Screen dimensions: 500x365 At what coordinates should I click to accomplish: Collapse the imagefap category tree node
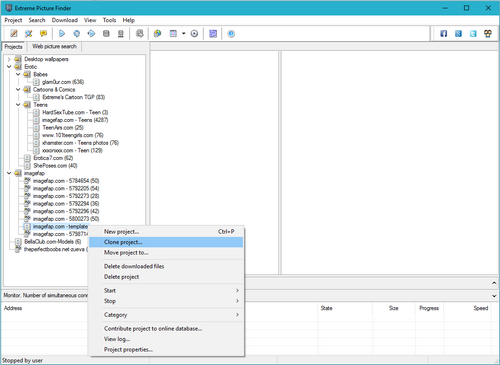9,173
